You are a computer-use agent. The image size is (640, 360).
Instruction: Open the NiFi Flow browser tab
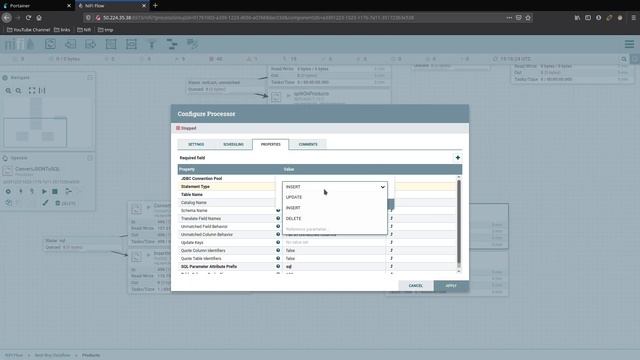(x=112, y=6)
